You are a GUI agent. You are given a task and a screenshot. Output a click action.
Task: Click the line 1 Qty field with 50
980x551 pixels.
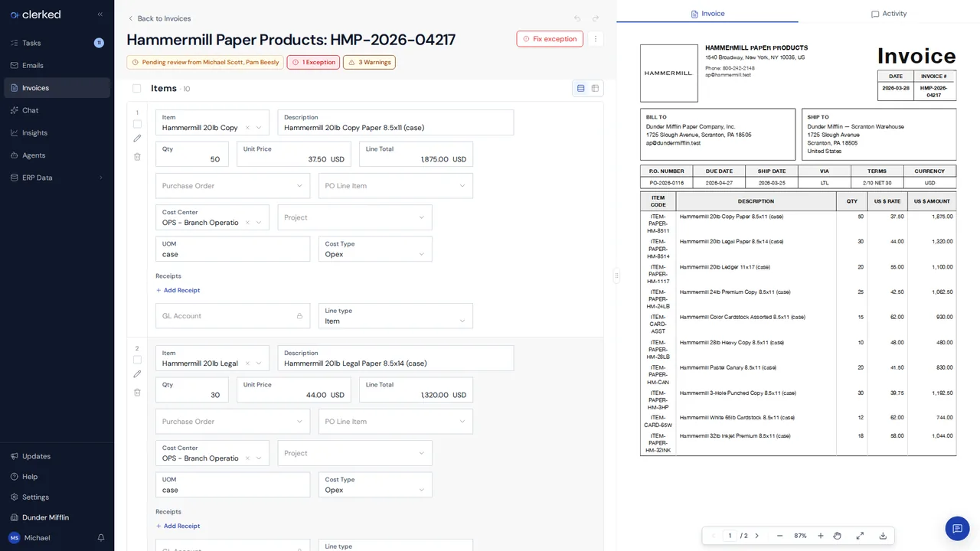192,154
